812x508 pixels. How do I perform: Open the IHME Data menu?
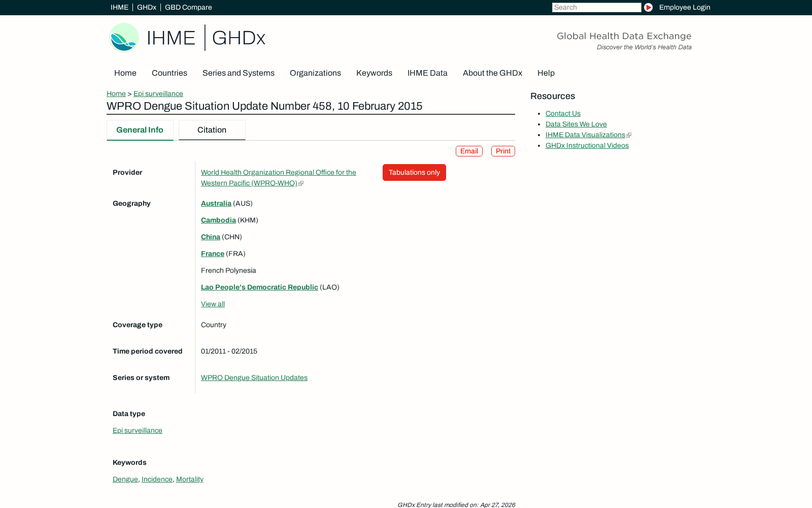(x=427, y=73)
